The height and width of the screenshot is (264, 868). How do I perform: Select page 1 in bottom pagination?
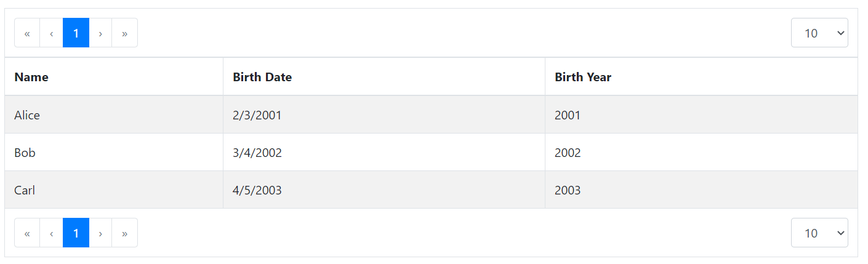76,233
